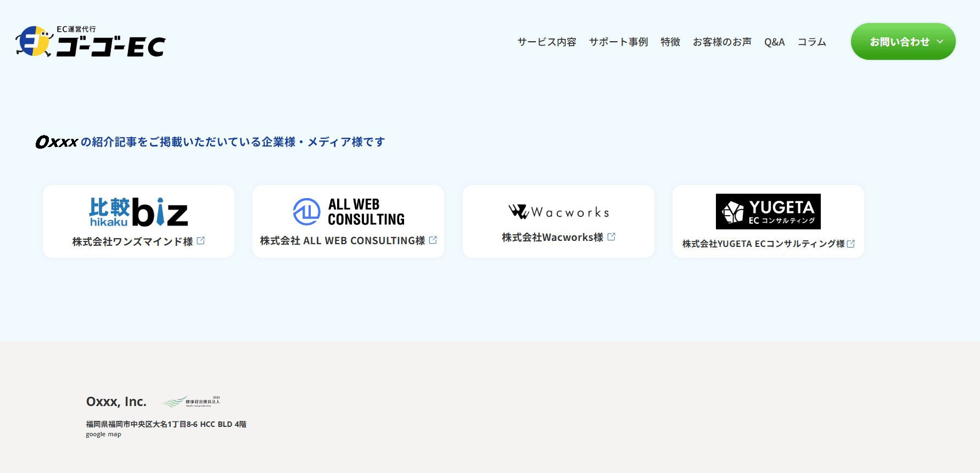Open the google map link
Image resolution: width=980 pixels, height=473 pixels.
(x=103, y=434)
